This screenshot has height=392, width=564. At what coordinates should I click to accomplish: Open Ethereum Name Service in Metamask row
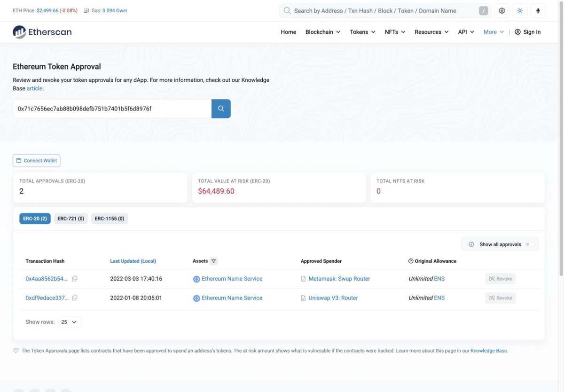coord(232,279)
